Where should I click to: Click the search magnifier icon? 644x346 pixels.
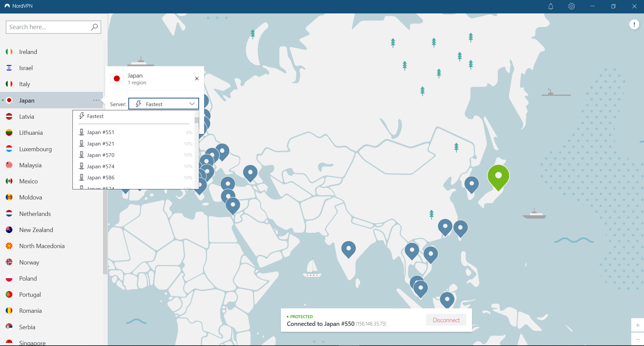click(x=94, y=27)
